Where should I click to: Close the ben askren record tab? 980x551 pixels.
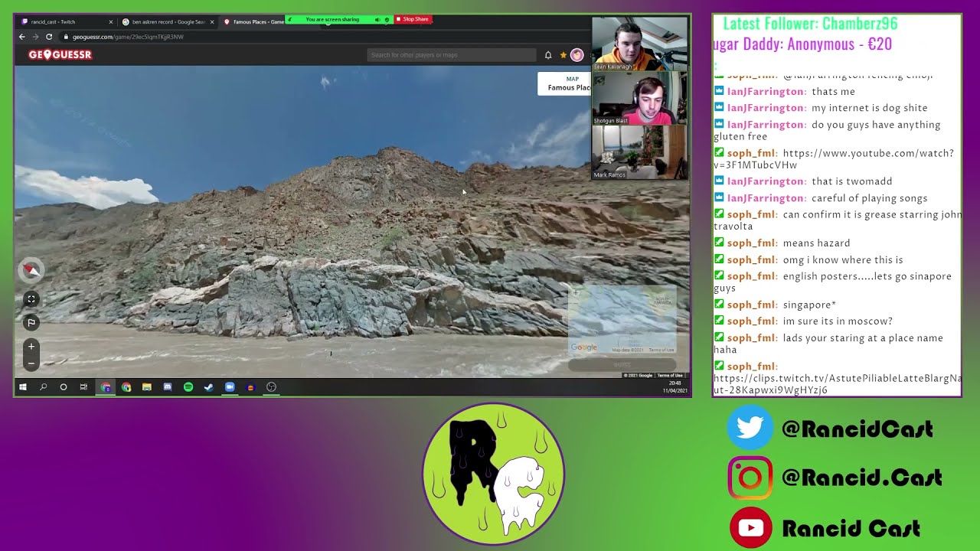pos(211,22)
